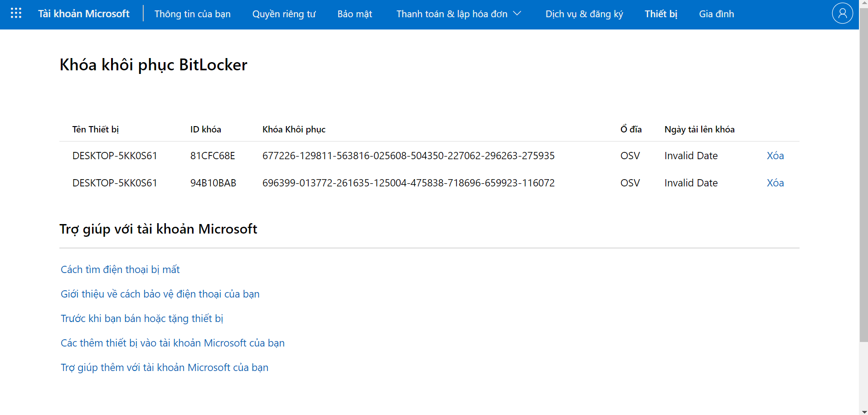Open the Microsoft apps launcher grid
Screen dimensions: 868x415
pyautogui.click(x=16, y=13)
